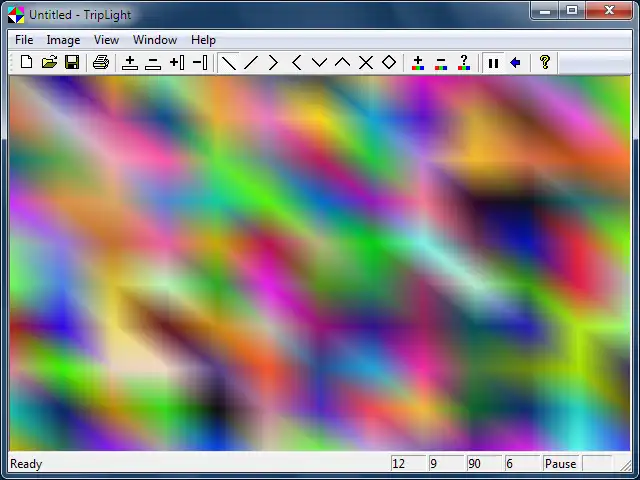Maximize the TripLight window
640x480 pixels.
(x=572, y=10)
